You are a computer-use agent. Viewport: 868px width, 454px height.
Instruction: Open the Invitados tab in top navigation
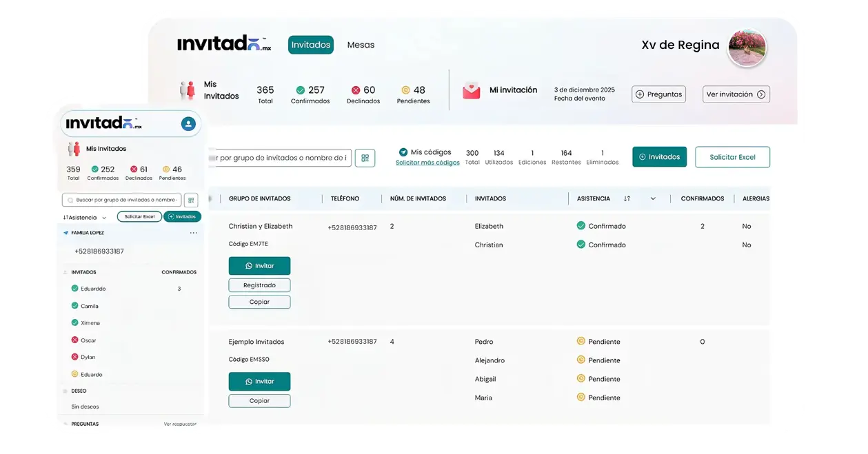click(310, 45)
